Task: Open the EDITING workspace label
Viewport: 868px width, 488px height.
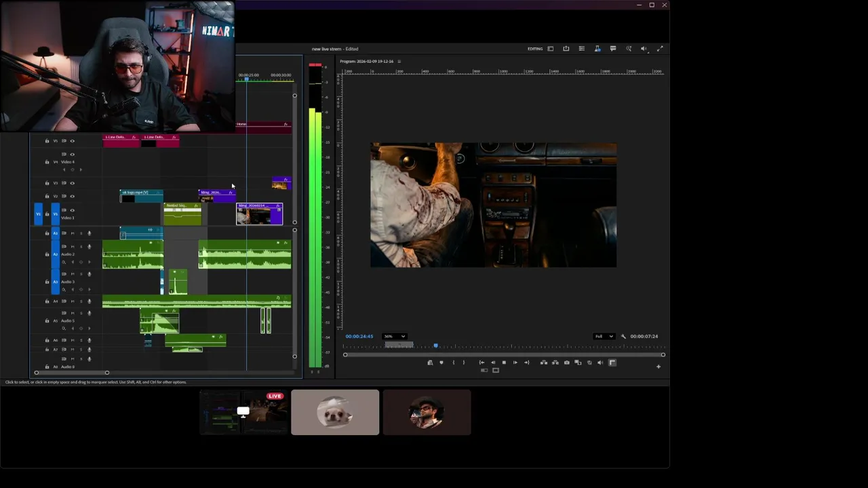Action: (535, 49)
